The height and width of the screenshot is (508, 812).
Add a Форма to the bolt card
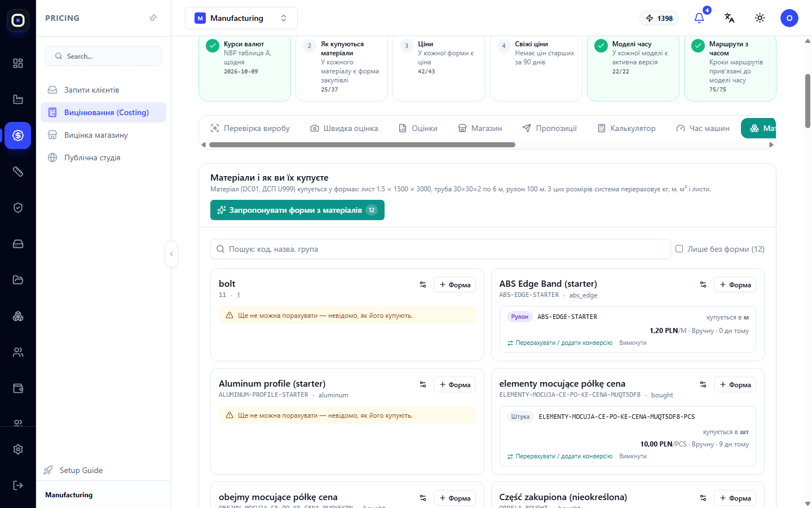454,284
